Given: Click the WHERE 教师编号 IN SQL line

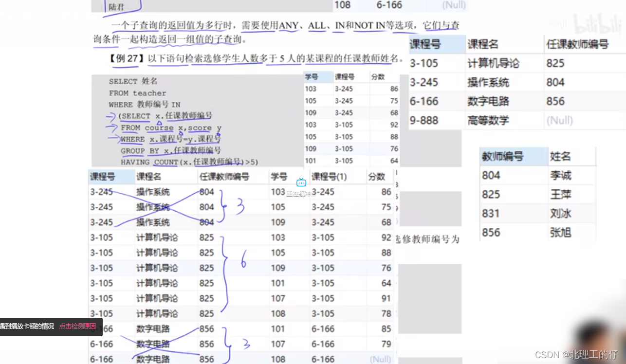Looking at the screenshot, I should coord(145,105).
